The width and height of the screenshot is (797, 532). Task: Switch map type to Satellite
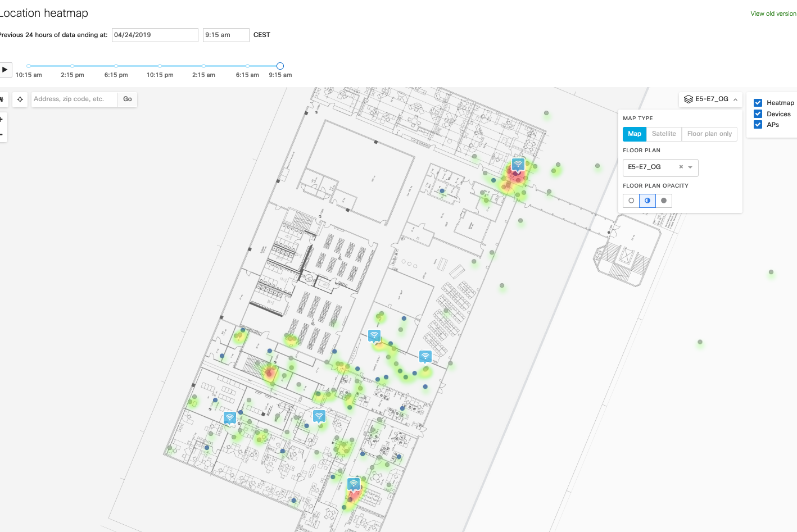[x=664, y=134]
